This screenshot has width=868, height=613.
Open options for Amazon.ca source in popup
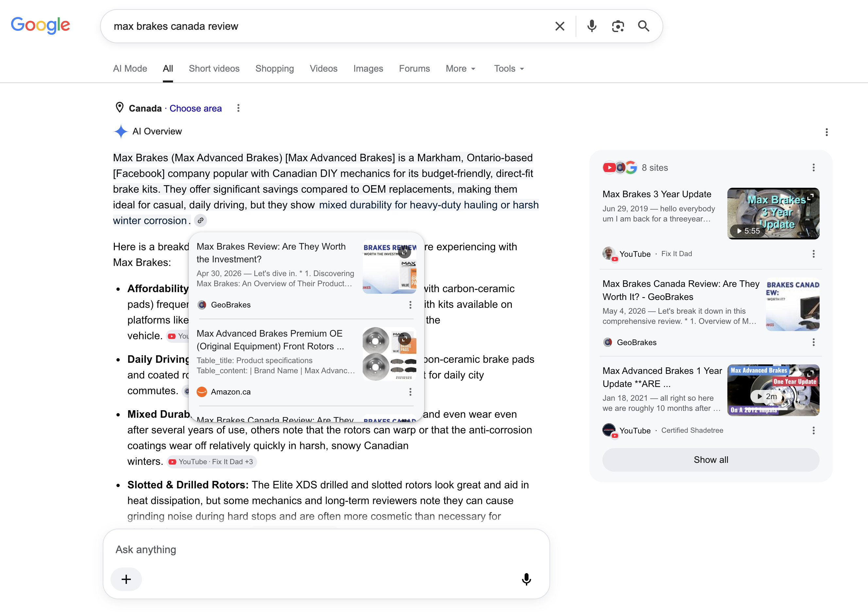410,392
